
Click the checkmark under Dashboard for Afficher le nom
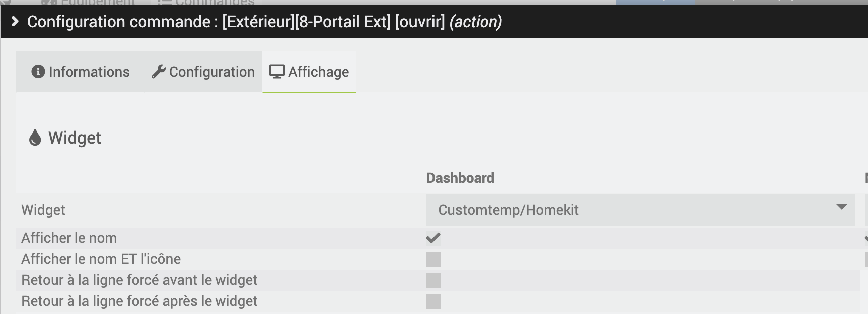[433, 238]
